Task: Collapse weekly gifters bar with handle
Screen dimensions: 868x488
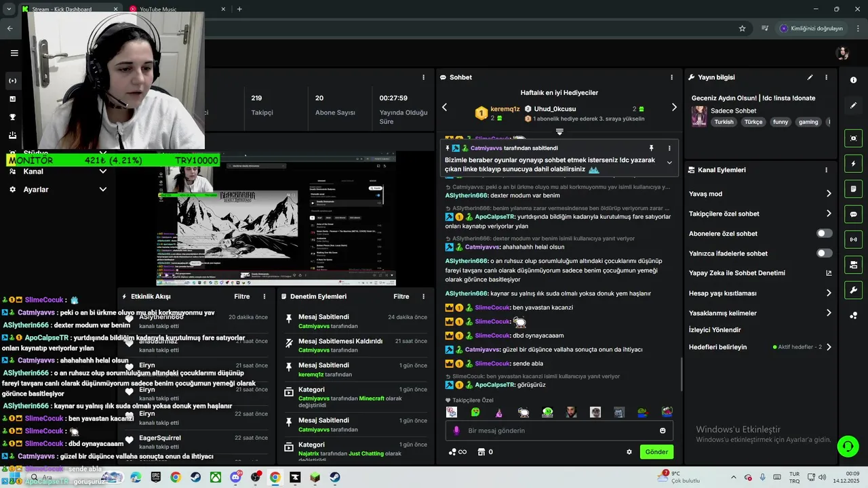Action: [559, 131]
